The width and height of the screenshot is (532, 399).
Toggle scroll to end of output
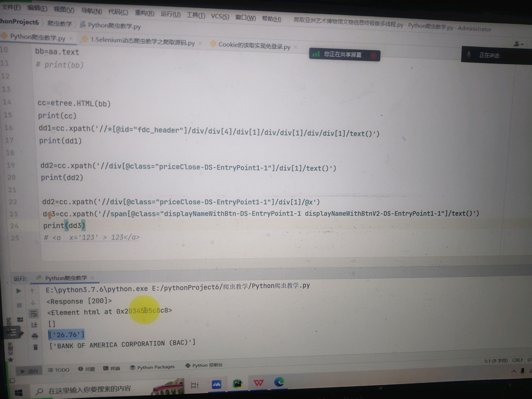tap(34, 325)
